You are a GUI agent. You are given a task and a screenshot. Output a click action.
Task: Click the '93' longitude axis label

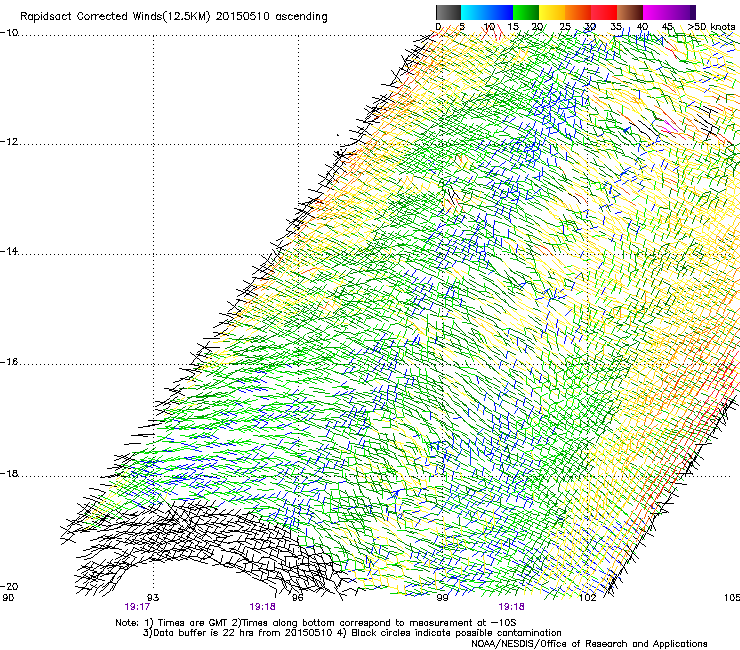[153, 598]
